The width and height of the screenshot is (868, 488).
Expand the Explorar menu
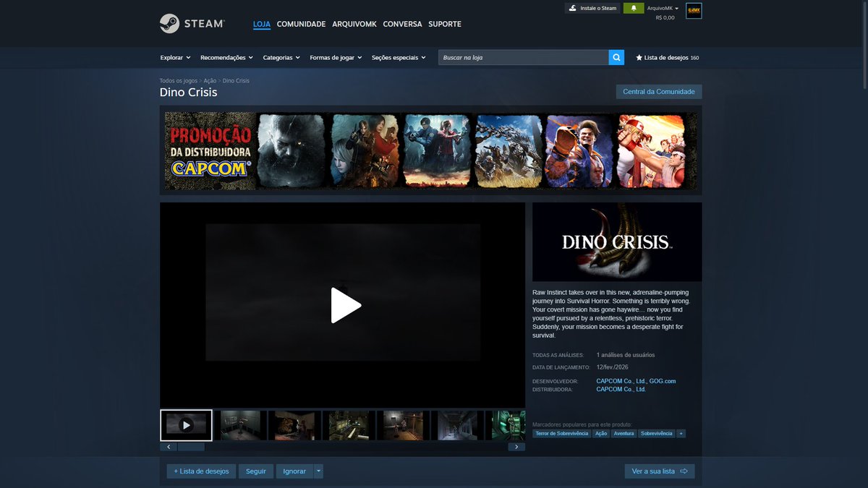pos(175,57)
